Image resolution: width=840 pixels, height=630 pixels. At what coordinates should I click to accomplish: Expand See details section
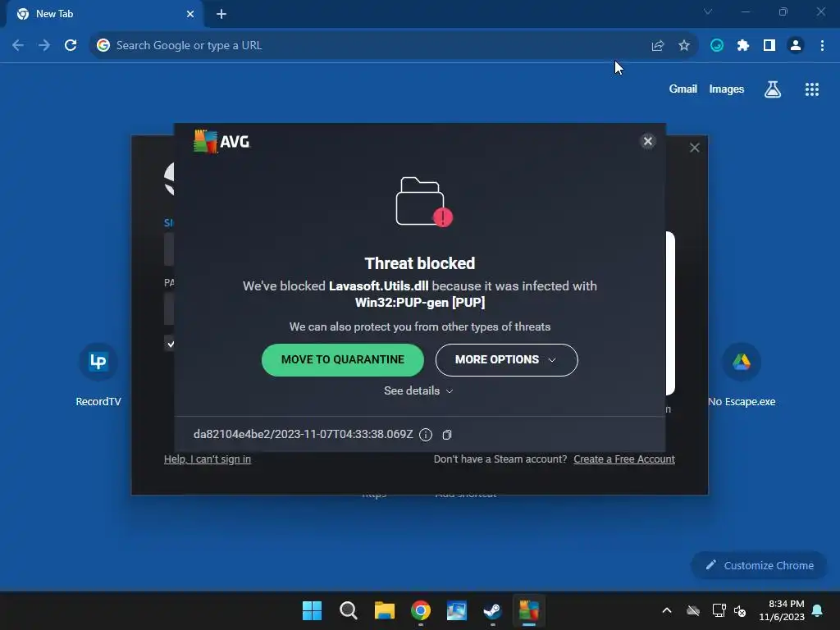(418, 391)
